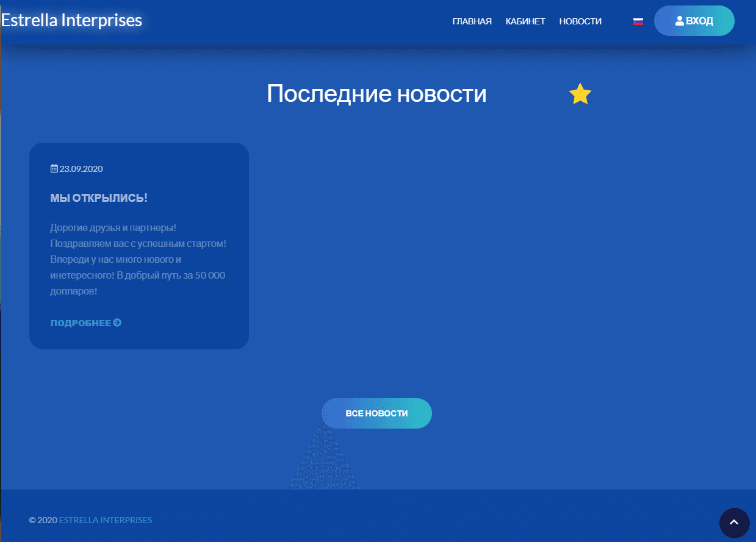Click the Estrella Interprises site logo

coord(71,19)
